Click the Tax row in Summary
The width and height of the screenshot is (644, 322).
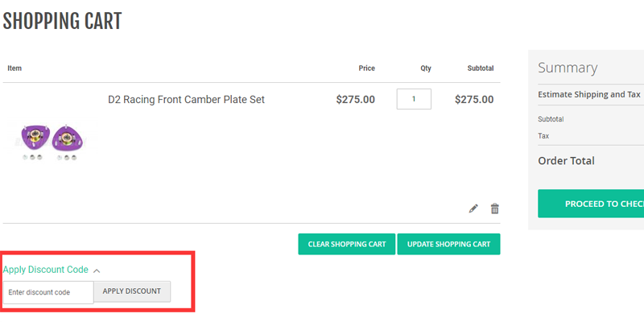click(x=545, y=136)
